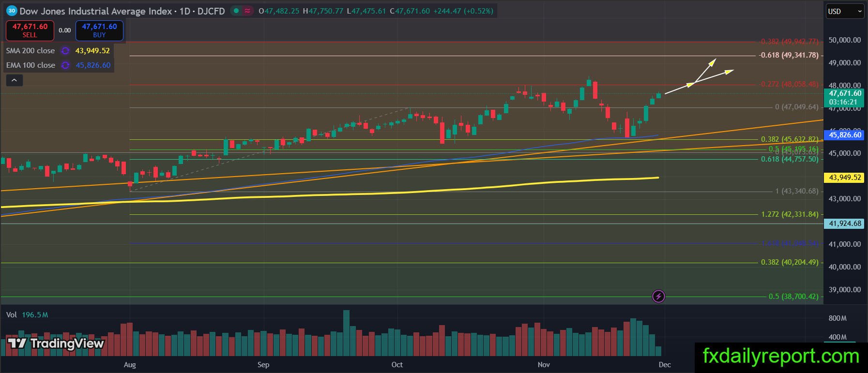The image size is (868, 373).
Task: Click the 800M volume axis label
Action: pos(838,318)
